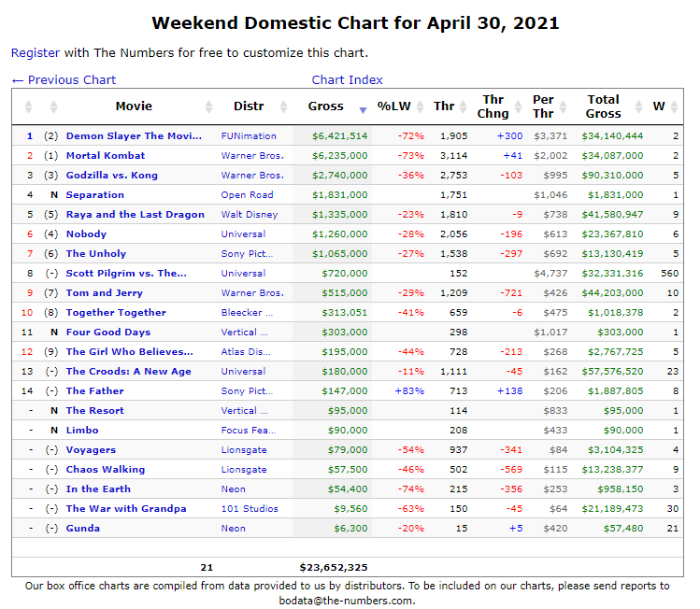The image size is (700, 609).
Task: Open Warner Bros. link in Mortal Kombat row
Action: click(252, 156)
